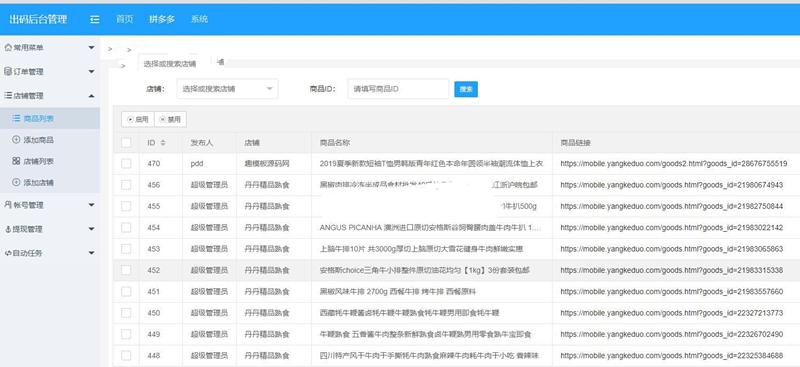The image size is (800, 367).
Task: Click the 添加店铺 plus icon
Action: point(16,182)
